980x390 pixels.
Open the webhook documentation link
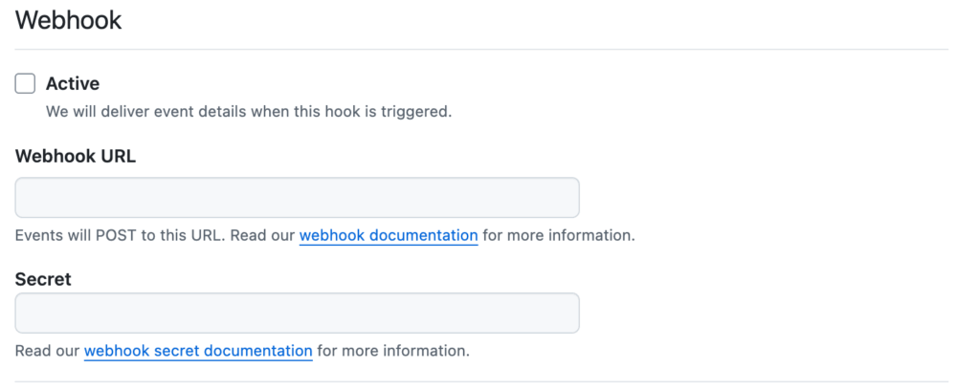click(x=389, y=235)
